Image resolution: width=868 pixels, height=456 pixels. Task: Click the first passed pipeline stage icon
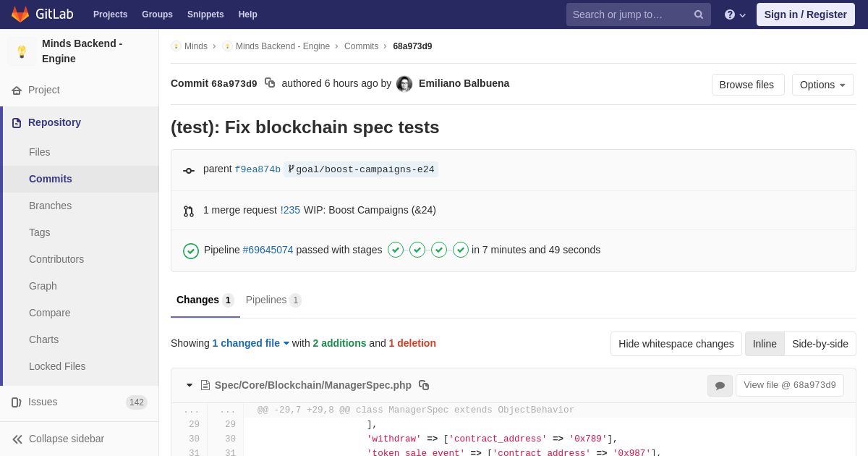(396, 250)
